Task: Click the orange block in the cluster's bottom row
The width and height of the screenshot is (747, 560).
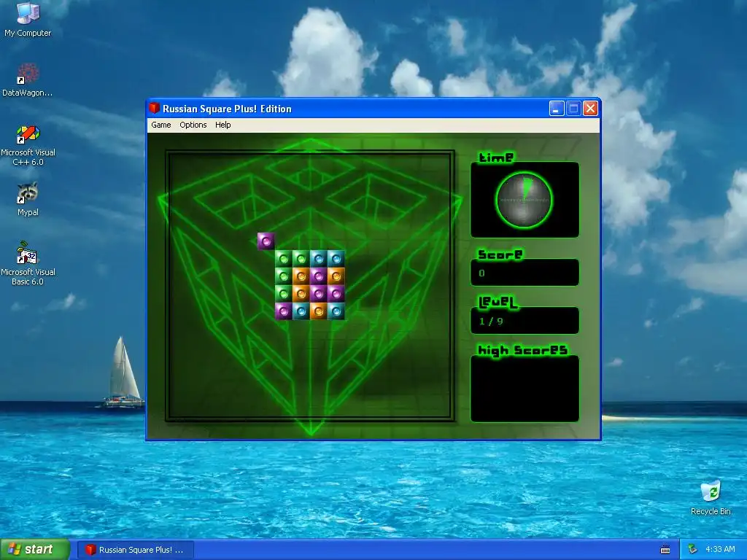Action: tap(318, 311)
